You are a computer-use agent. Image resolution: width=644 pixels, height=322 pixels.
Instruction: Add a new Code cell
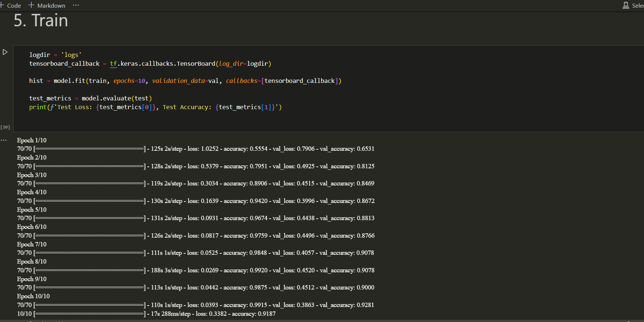coord(11,5)
